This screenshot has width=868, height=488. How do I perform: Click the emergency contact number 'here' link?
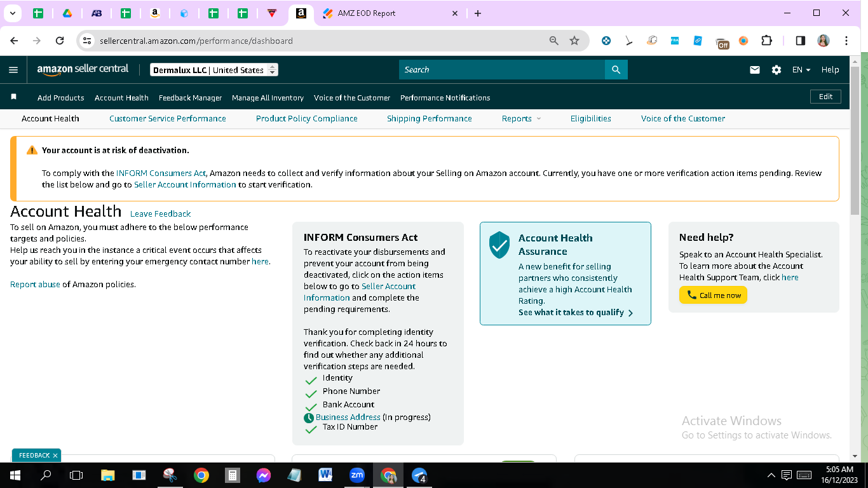(x=260, y=261)
